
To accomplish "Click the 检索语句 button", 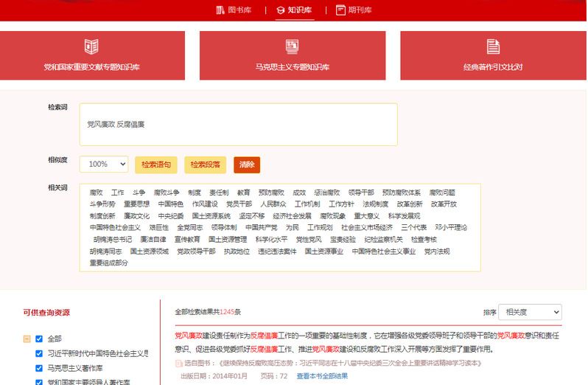I will click(x=155, y=164).
